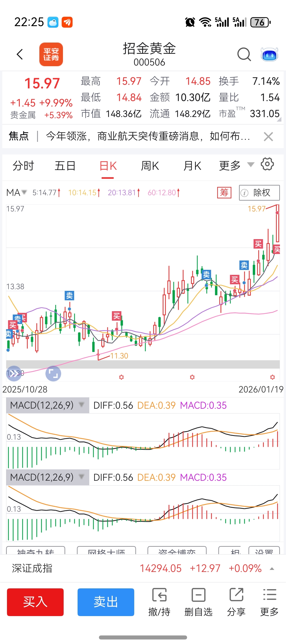Tap the blue 卖 marker above 2025/10 peak
The height and width of the screenshot is (644, 286).
click(69, 295)
